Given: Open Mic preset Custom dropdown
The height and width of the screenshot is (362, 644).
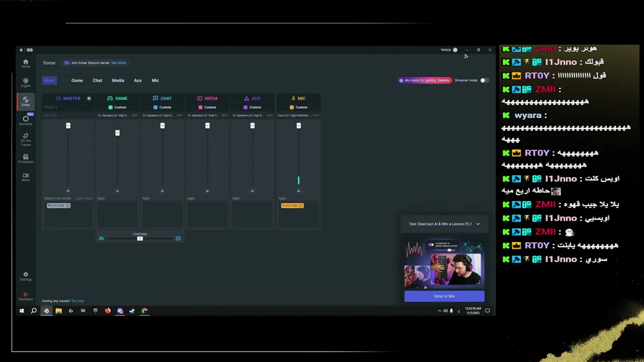Looking at the screenshot, I should coord(298,107).
